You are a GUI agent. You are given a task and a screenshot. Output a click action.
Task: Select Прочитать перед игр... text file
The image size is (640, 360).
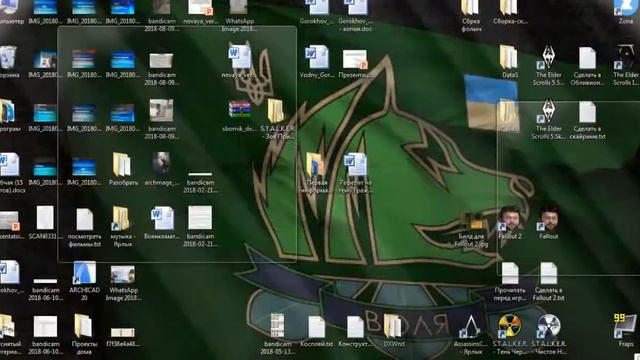click(509, 281)
